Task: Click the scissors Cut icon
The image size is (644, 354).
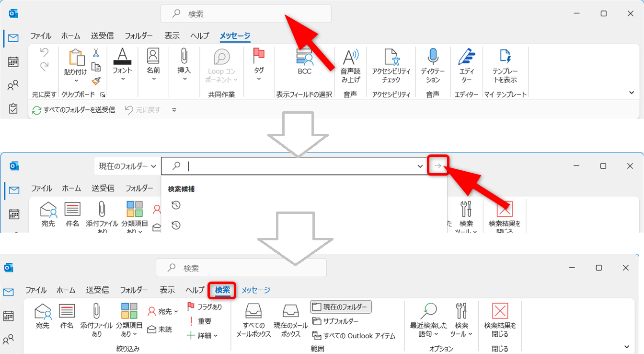Action: click(96, 53)
